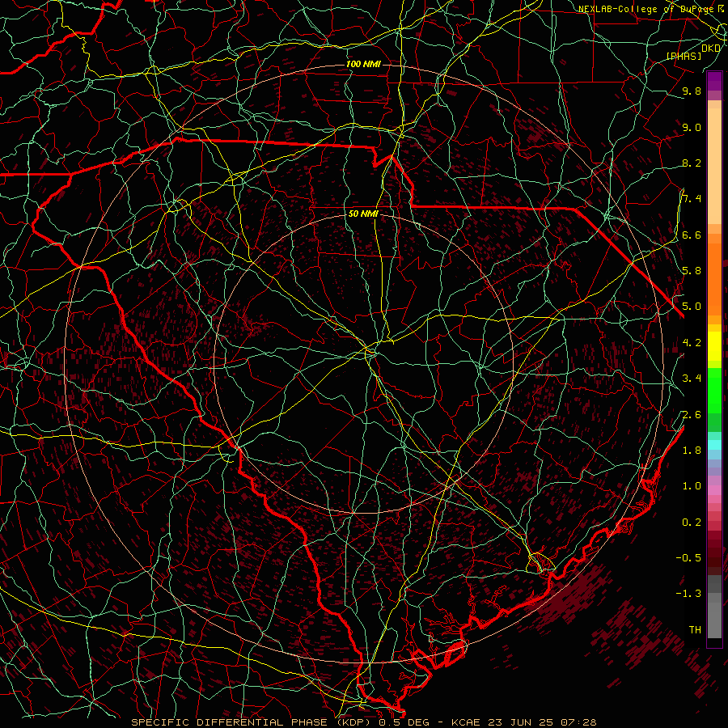Pick the yellow segment of the color bar
728x728 pixels.
tap(714, 346)
